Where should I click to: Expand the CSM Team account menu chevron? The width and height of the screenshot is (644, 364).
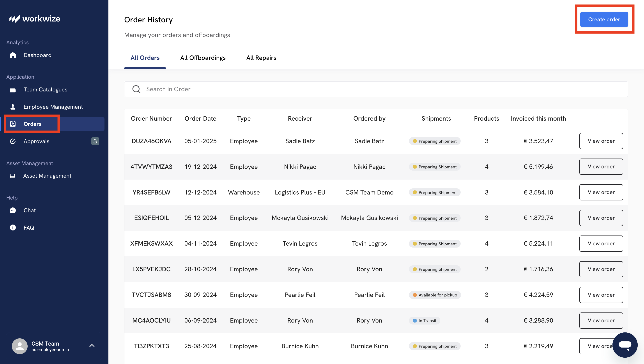tap(92, 346)
